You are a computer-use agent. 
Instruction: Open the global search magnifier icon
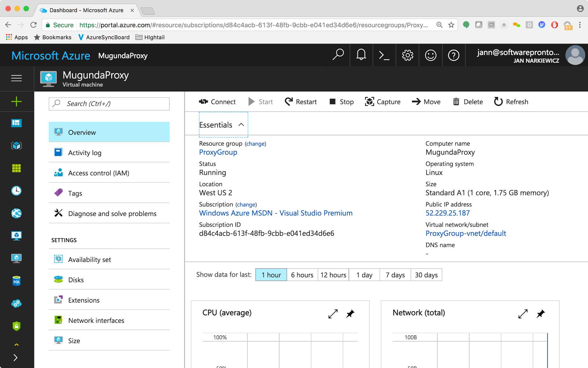tap(338, 55)
